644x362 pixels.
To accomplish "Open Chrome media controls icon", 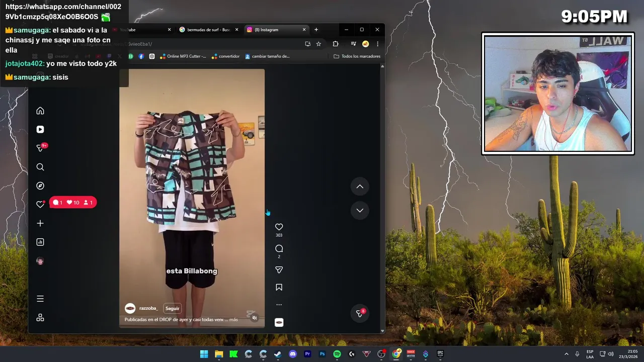I will tap(353, 44).
